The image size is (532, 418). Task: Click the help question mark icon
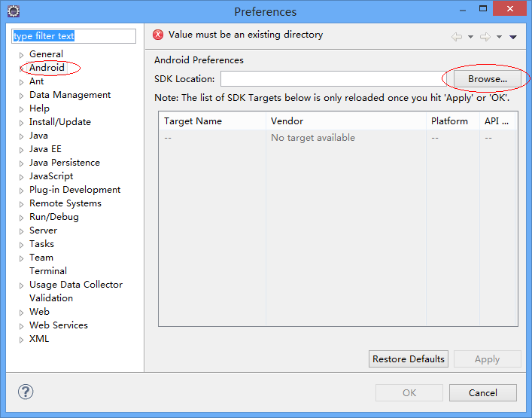pyautogui.click(x=26, y=392)
